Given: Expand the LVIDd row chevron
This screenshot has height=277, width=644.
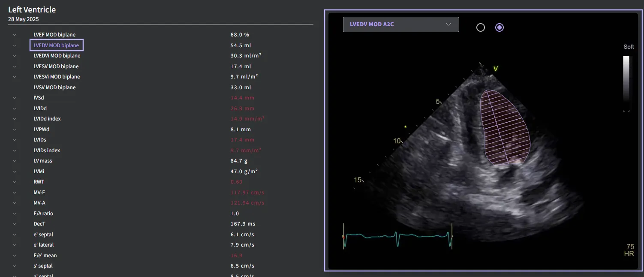Looking at the screenshot, I should [15, 108].
